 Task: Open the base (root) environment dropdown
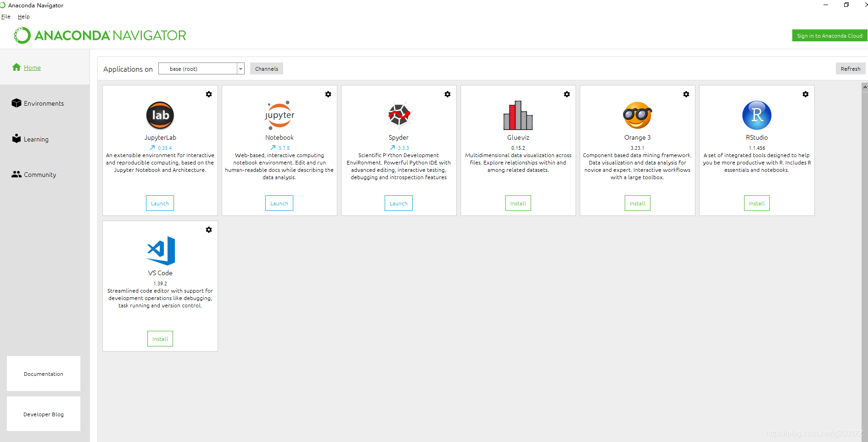click(x=202, y=68)
